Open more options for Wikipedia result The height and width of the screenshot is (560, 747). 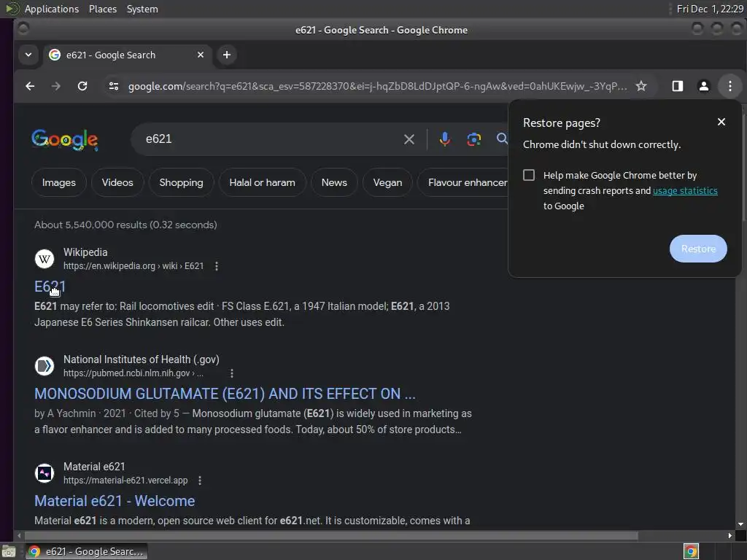tap(216, 266)
